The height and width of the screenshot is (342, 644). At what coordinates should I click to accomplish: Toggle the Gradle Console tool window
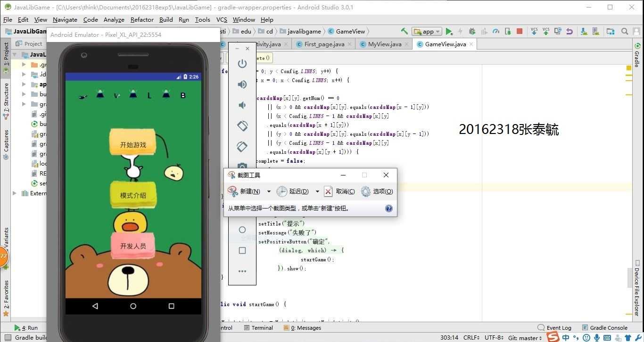(x=605, y=327)
